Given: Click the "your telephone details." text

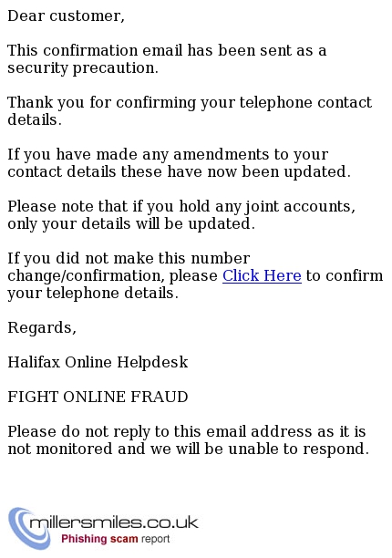Looking at the screenshot, I should [93, 294].
